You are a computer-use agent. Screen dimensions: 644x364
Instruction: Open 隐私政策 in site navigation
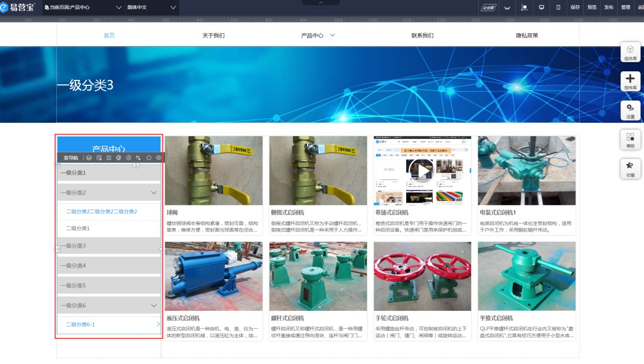(527, 35)
